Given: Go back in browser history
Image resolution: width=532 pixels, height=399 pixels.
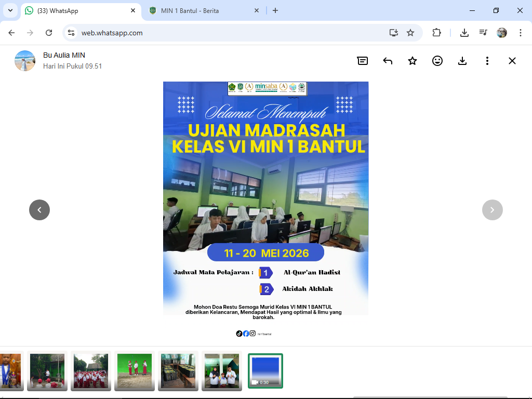Looking at the screenshot, I should pos(11,33).
